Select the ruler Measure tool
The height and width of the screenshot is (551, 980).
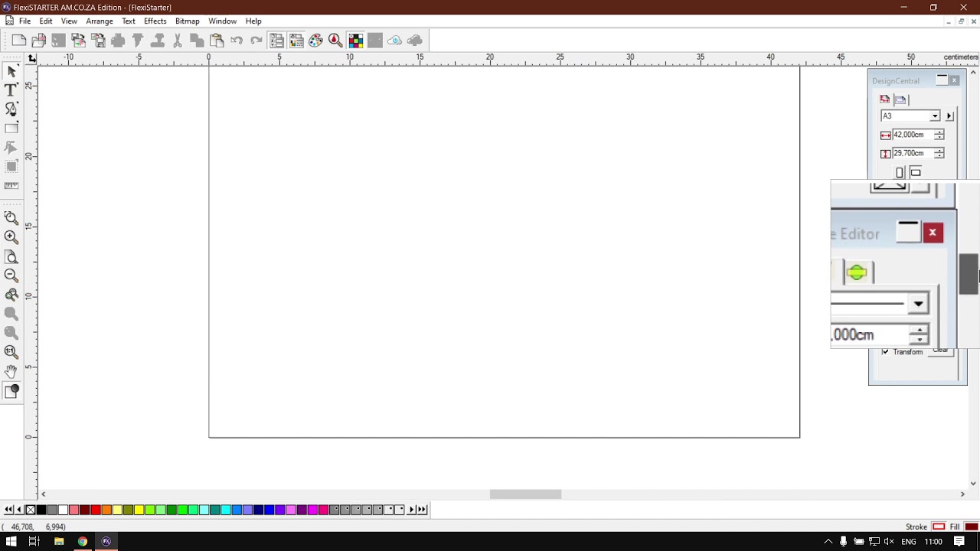(11, 185)
